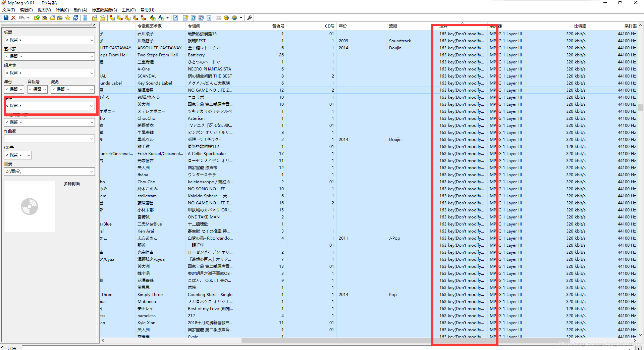The width and height of the screenshot is (644, 350).
Task: Open the 视图(V) menu
Action: [x=44, y=10]
